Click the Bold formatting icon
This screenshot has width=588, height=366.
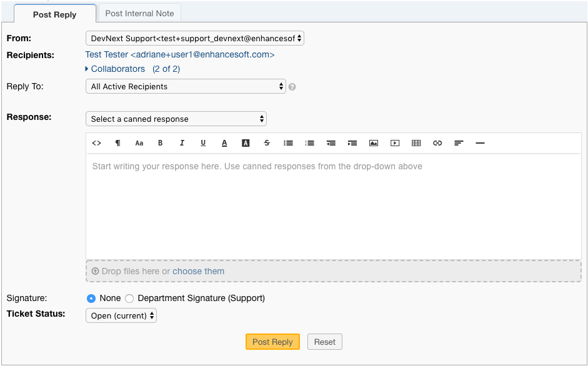coord(160,143)
